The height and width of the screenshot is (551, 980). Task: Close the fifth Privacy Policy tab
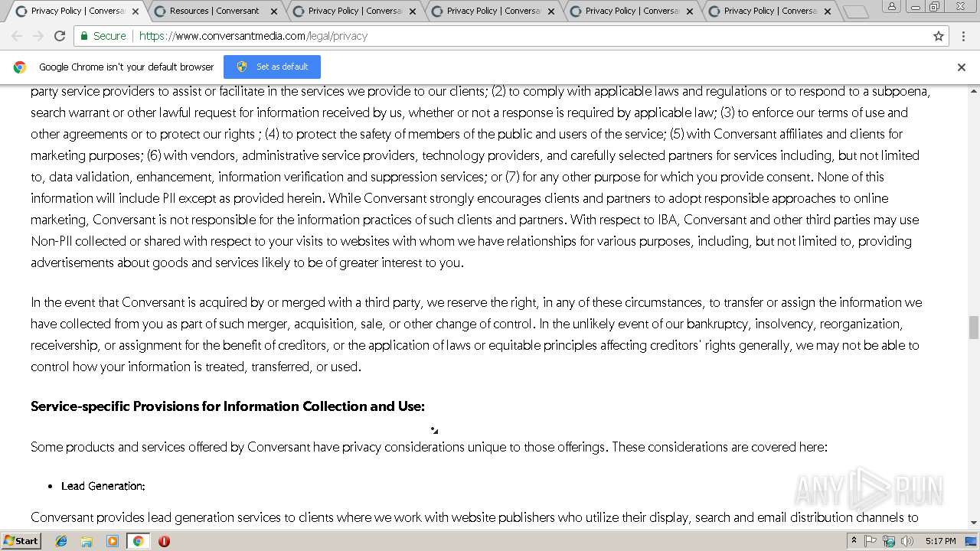pyautogui.click(x=690, y=11)
